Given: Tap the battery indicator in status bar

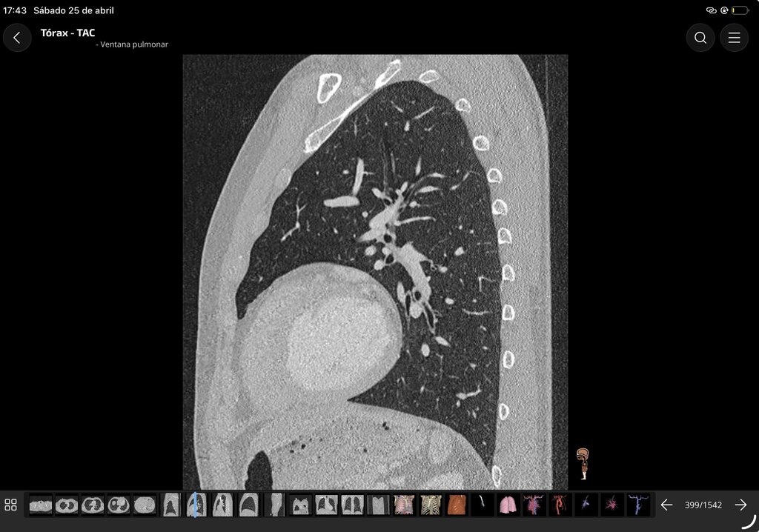Looking at the screenshot, I should pos(740,10).
